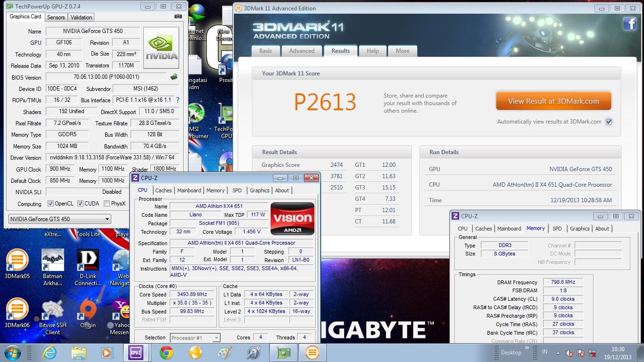Switch to the Sensors tab in GPU-Z
This screenshot has height=362, width=644.
click(x=56, y=17)
